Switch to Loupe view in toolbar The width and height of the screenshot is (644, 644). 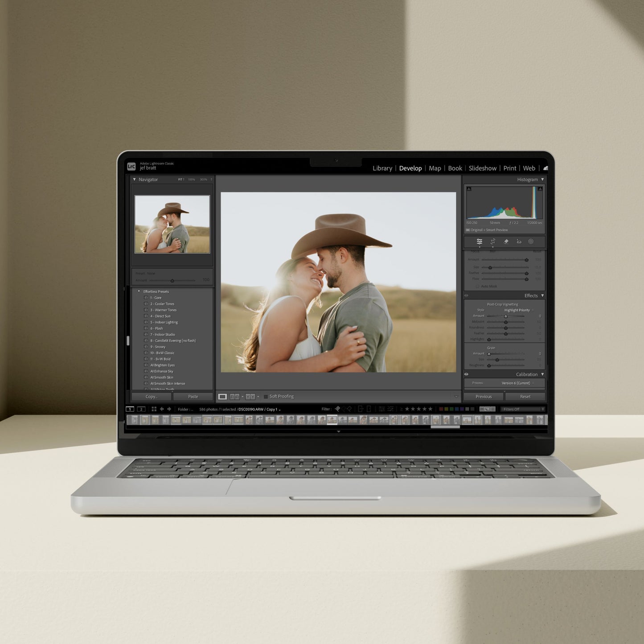(x=222, y=397)
